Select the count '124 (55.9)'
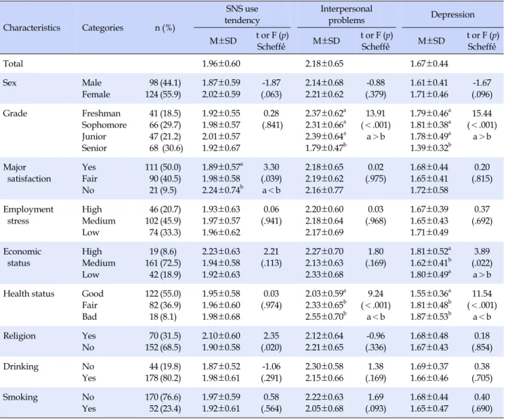 [163, 94]
